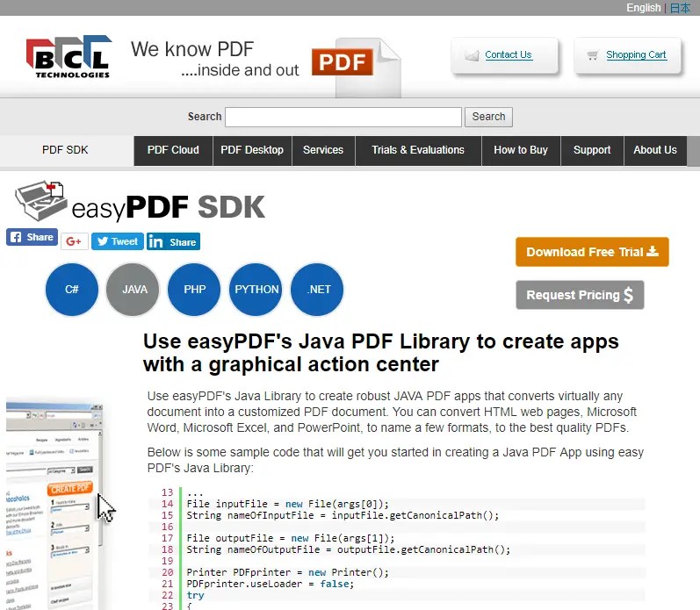Switch language to English
Screen dimensions: 700x610
[643, 8]
